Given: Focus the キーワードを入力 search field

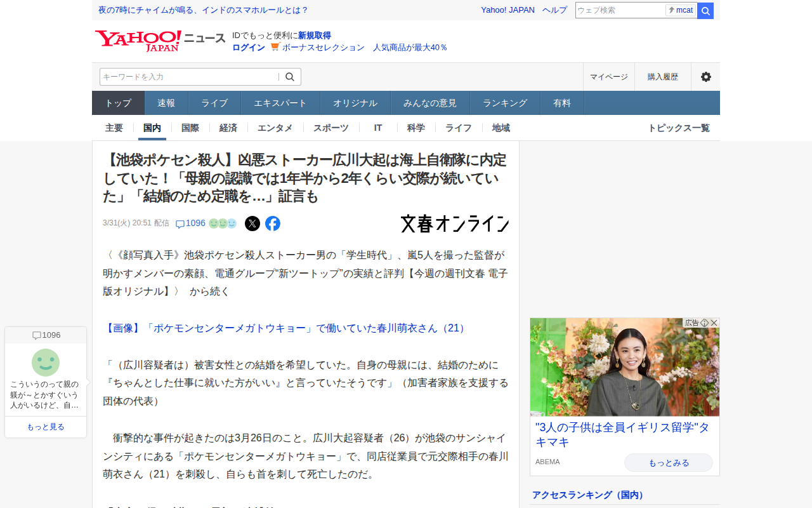Looking at the screenshot, I should [189, 77].
